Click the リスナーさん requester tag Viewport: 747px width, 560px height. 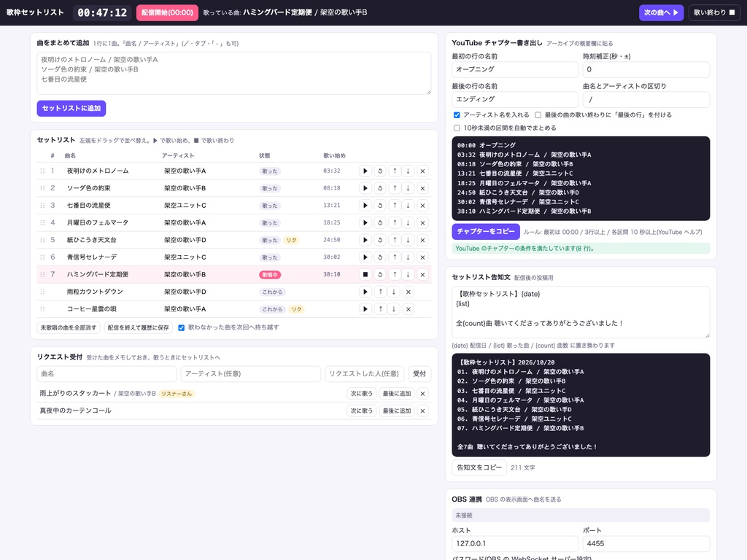(x=177, y=394)
